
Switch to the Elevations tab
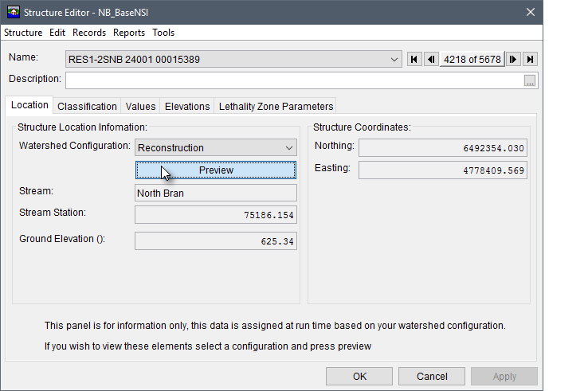click(187, 107)
